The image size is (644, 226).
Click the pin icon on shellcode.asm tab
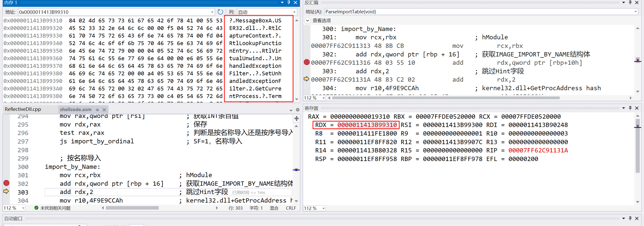click(97, 110)
